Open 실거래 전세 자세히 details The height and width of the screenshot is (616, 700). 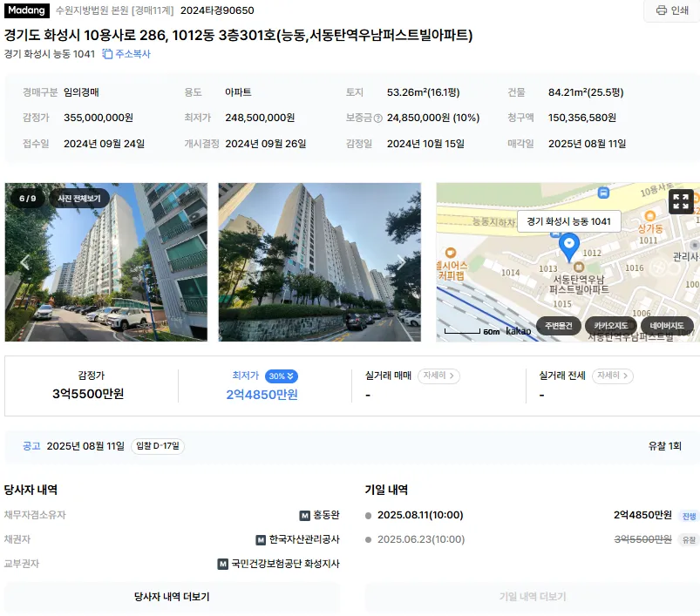pos(613,376)
